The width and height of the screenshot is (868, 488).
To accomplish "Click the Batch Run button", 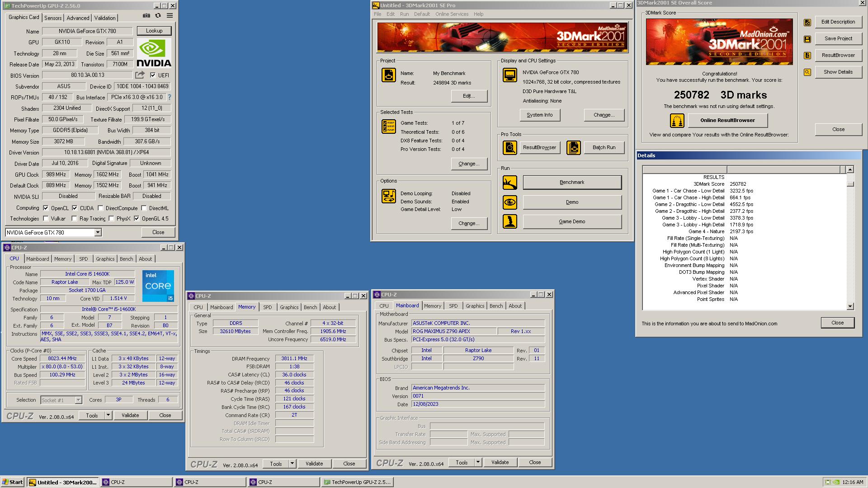I will click(x=604, y=148).
